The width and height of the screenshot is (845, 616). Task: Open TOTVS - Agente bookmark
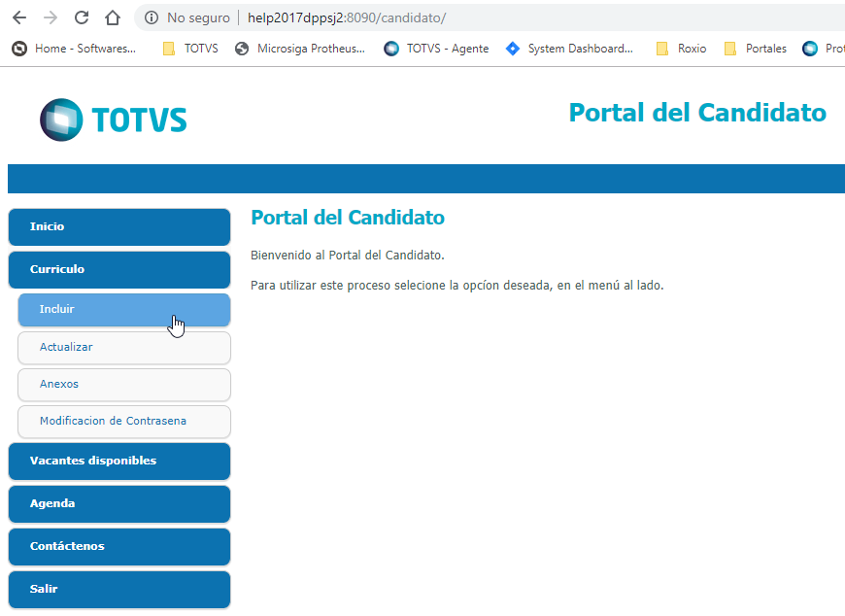point(436,49)
